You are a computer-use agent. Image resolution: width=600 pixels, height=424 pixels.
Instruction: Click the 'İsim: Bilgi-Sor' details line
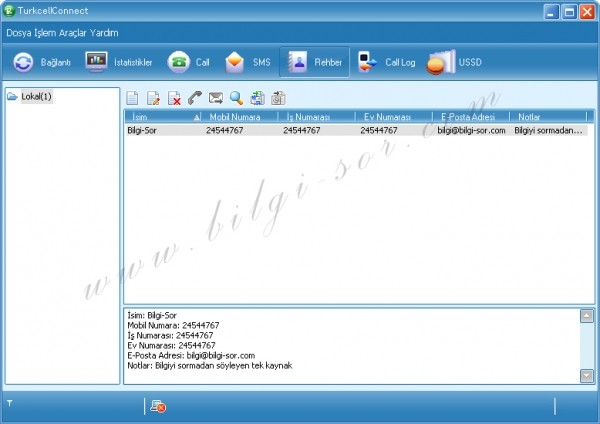tap(152, 316)
